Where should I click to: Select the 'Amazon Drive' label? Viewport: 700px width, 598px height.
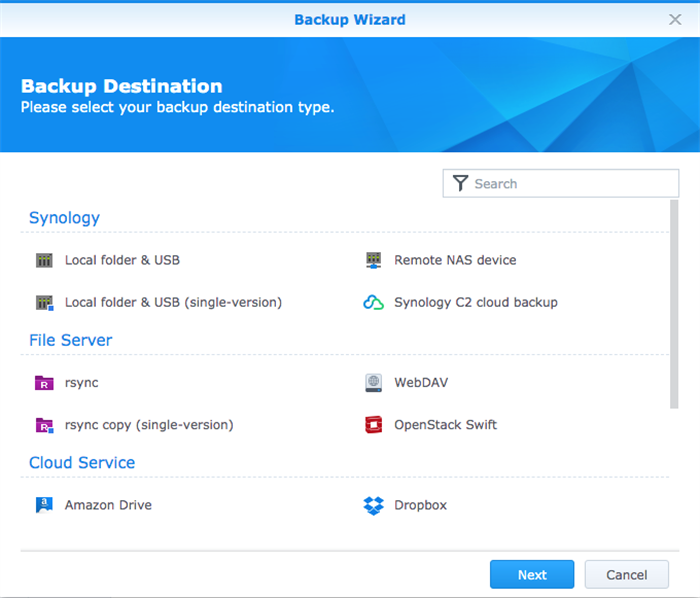[108, 505]
